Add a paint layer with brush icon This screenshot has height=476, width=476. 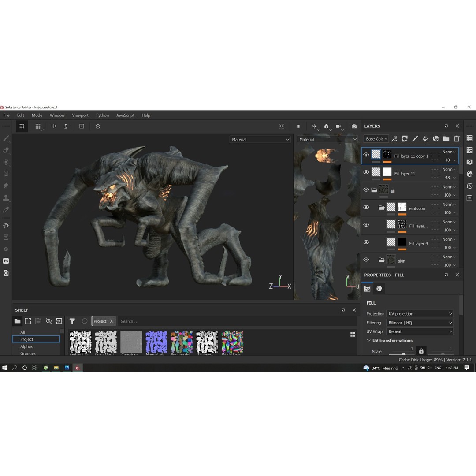[x=415, y=139]
